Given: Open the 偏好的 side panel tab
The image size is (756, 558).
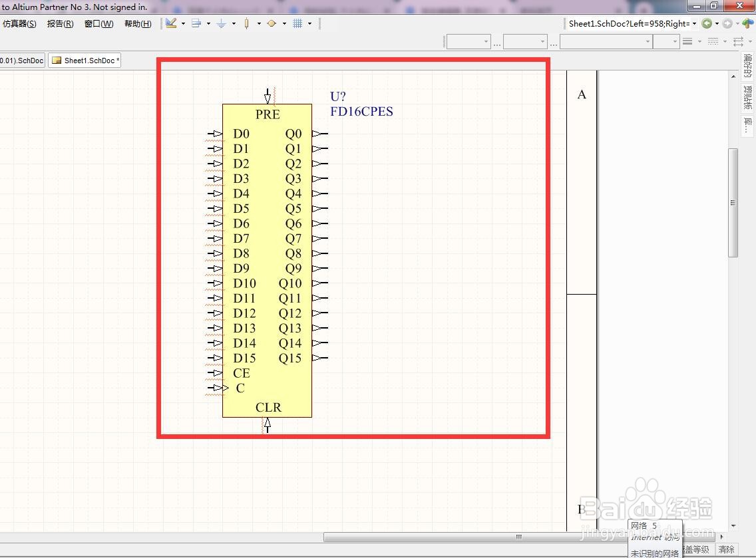Looking at the screenshot, I should pos(747,66).
